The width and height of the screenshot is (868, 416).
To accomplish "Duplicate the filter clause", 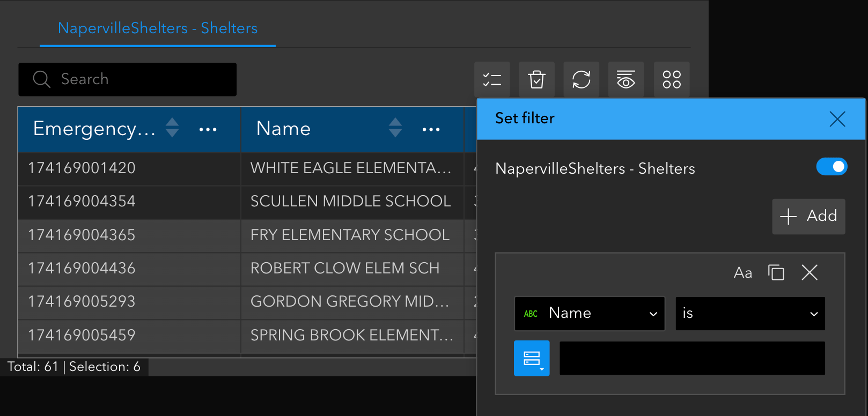I will coord(776,273).
